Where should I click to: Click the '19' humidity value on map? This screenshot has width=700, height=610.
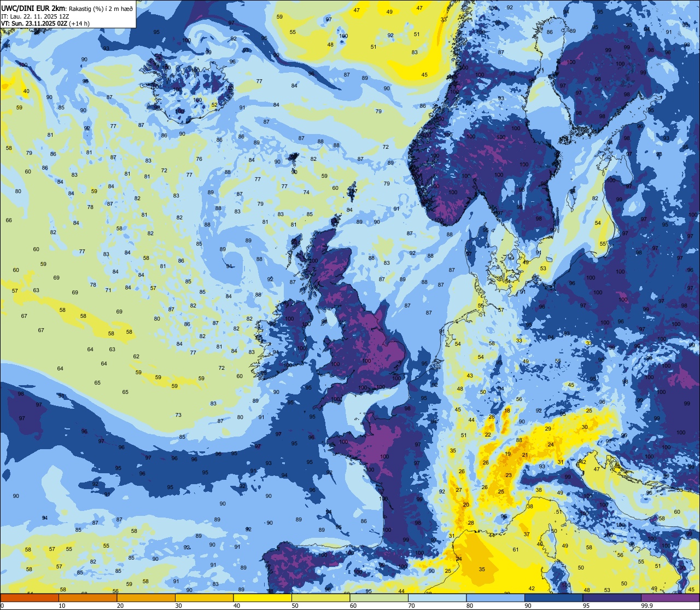click(x=508, y=454)
